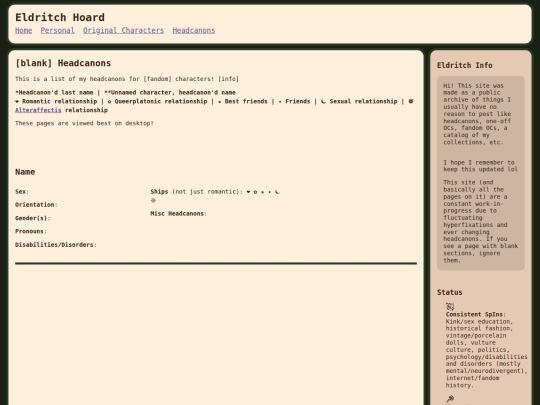This screenshot has width=540, height=405.
Task: Follow the Alteraffectis hyperlink
Action: coord(38,110)
